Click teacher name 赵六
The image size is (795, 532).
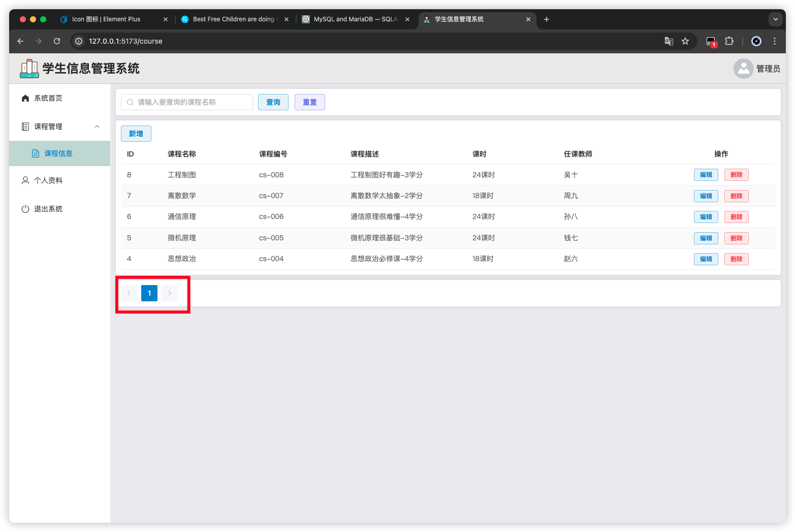(571, 259)
